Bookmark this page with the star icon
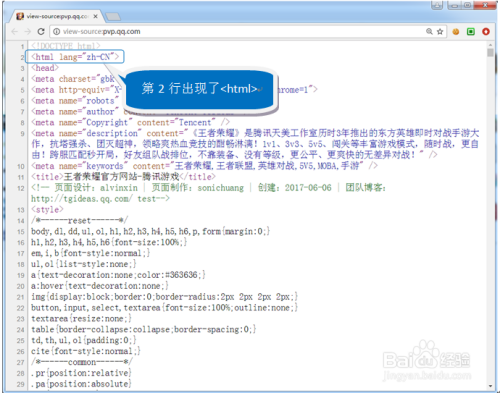 440,32
